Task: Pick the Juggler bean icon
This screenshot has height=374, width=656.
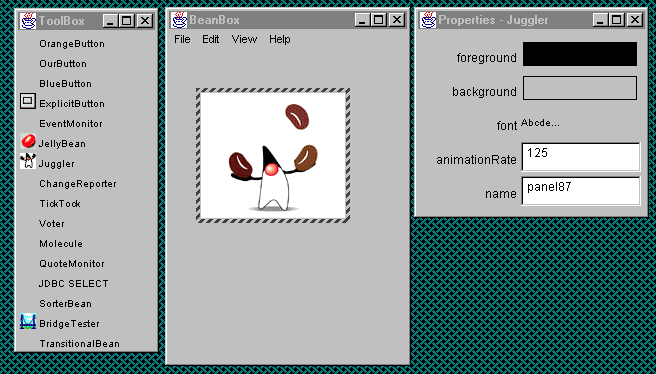Action: coord(28,161)
